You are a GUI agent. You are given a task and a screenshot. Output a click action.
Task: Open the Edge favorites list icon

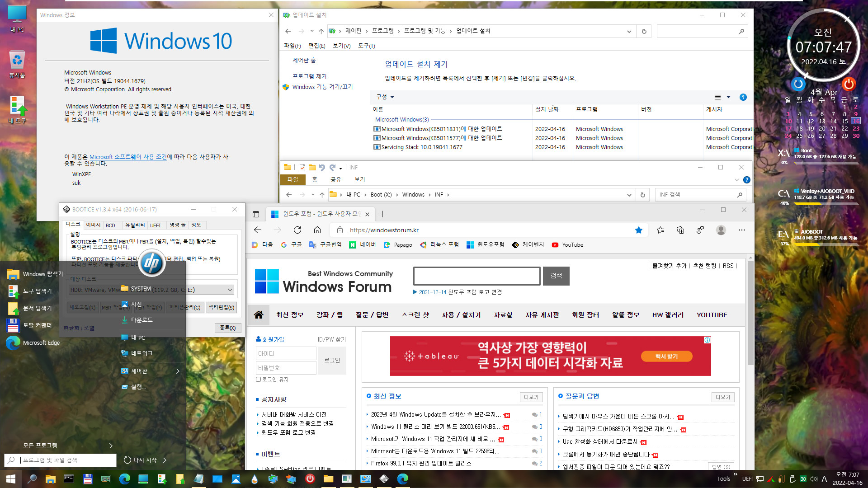[660, 230]
